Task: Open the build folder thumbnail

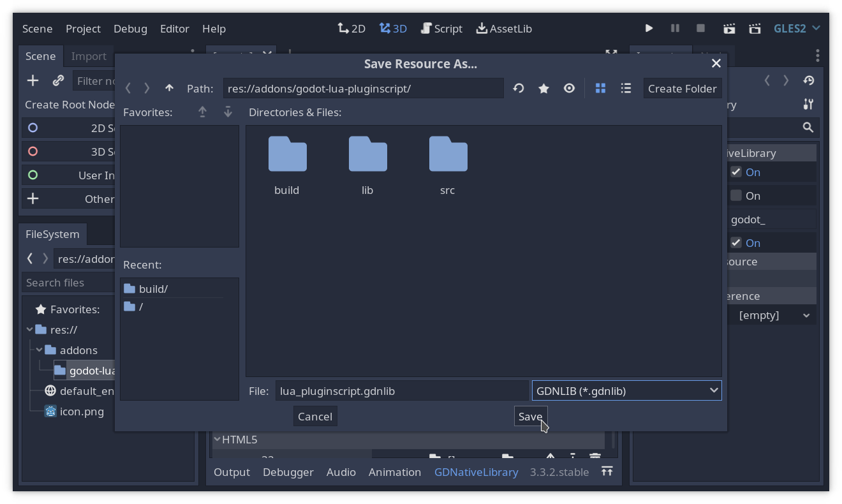Action: [287, 165]
